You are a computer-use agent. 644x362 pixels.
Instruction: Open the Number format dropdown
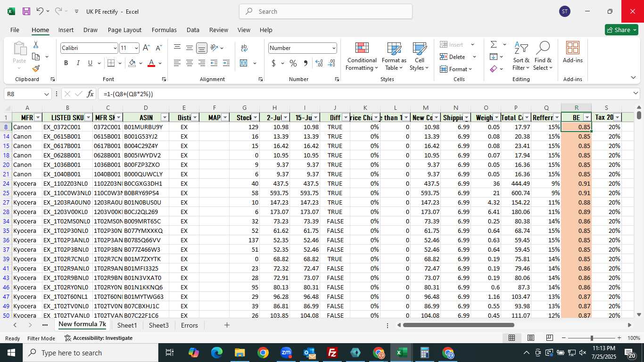point(334,48)
